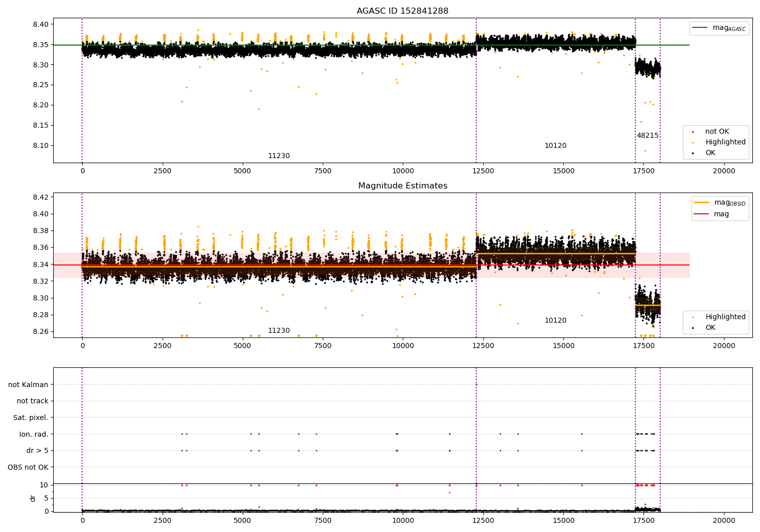Click 'OK' legend entry in the top plot
Viewport: 760px width, 532px height.
click(x=710, y=153)
